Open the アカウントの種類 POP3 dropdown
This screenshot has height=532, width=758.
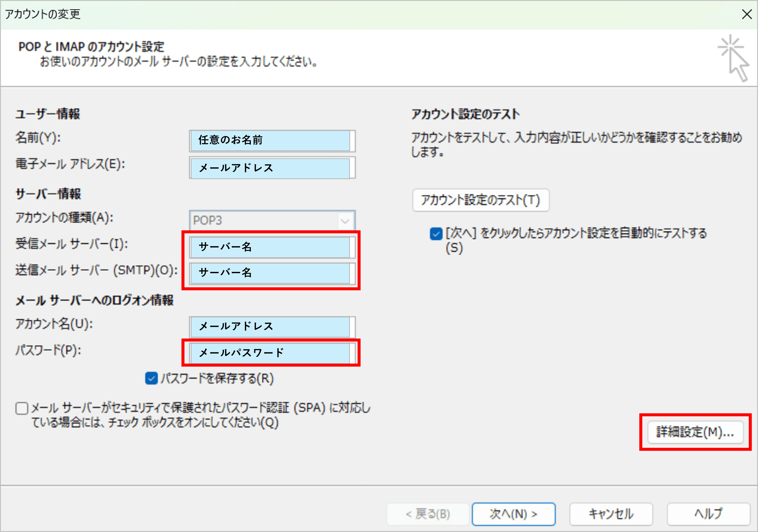(272, 220)
